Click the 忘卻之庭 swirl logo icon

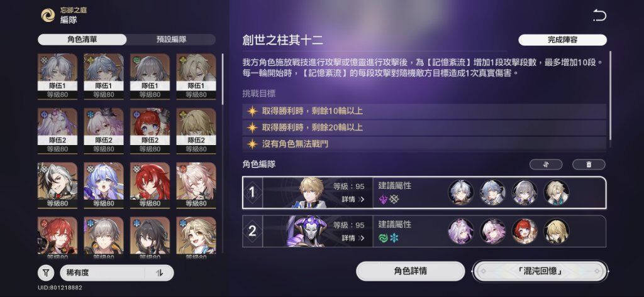[48, 15]
